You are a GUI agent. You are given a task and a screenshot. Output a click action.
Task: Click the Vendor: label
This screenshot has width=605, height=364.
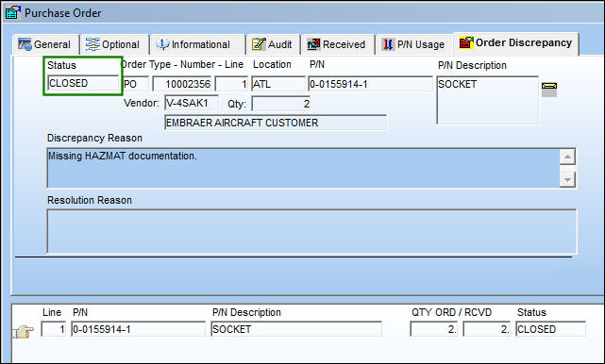pos(142,104)
